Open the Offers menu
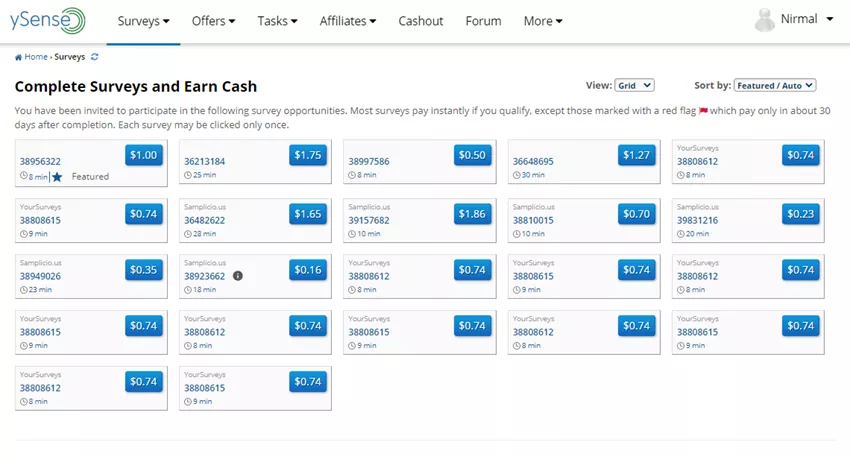This screenshot has width=850, height=456. [213, 21]
